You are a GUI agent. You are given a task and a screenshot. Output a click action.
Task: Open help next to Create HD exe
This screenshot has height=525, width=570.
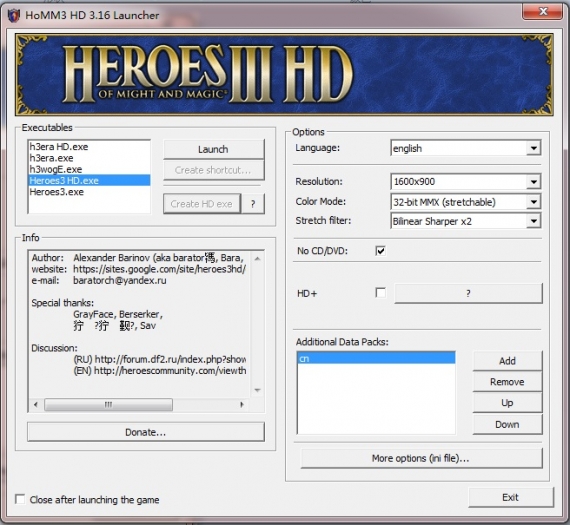pos(253,204)
